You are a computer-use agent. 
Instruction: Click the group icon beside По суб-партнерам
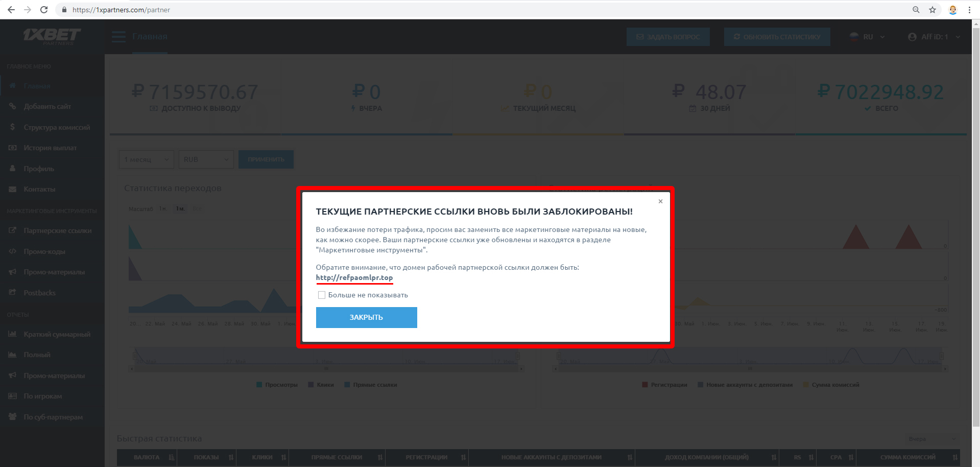coord(13,416)
